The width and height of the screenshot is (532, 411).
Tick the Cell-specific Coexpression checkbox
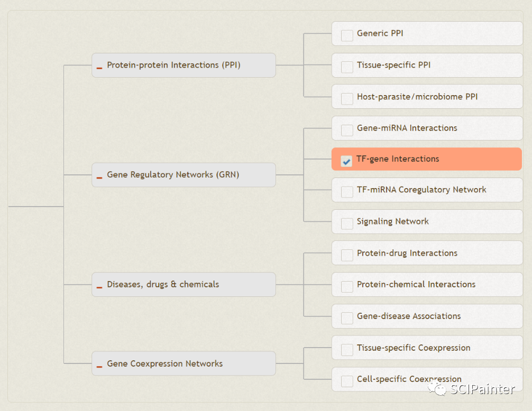(347, 381)
